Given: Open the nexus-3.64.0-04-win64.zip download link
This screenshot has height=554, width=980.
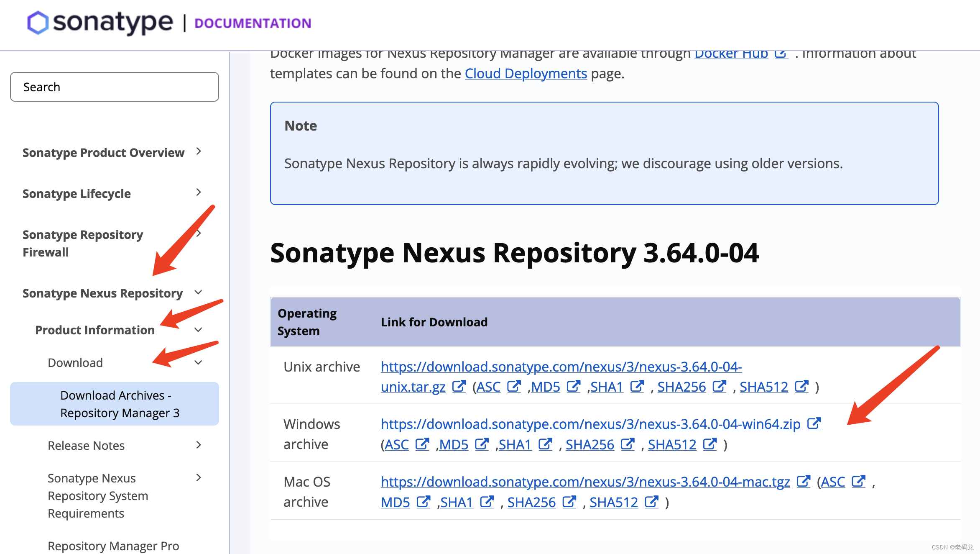Looking at the screenshot, I should pyautogui.click(x=590, y=424).
